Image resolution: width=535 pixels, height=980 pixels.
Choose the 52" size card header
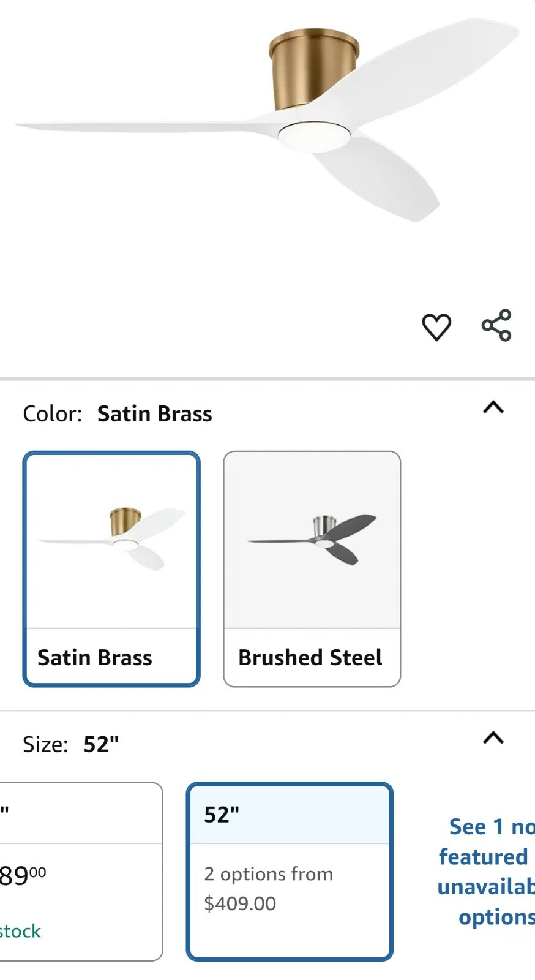point(289,815)
